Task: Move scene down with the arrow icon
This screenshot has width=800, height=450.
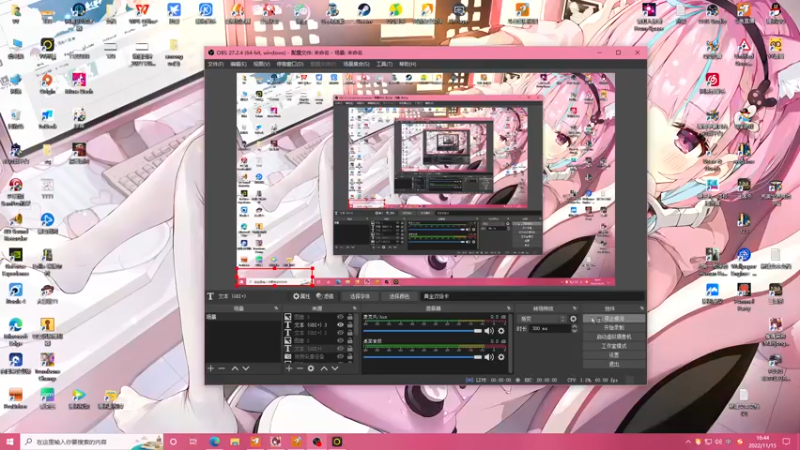Action: point(246,368)
